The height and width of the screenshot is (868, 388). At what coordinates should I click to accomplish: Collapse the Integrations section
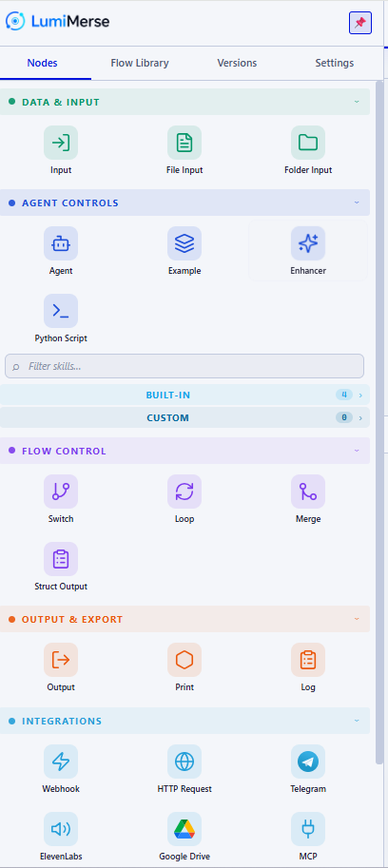pyautogui.click(x=184, y=721)
